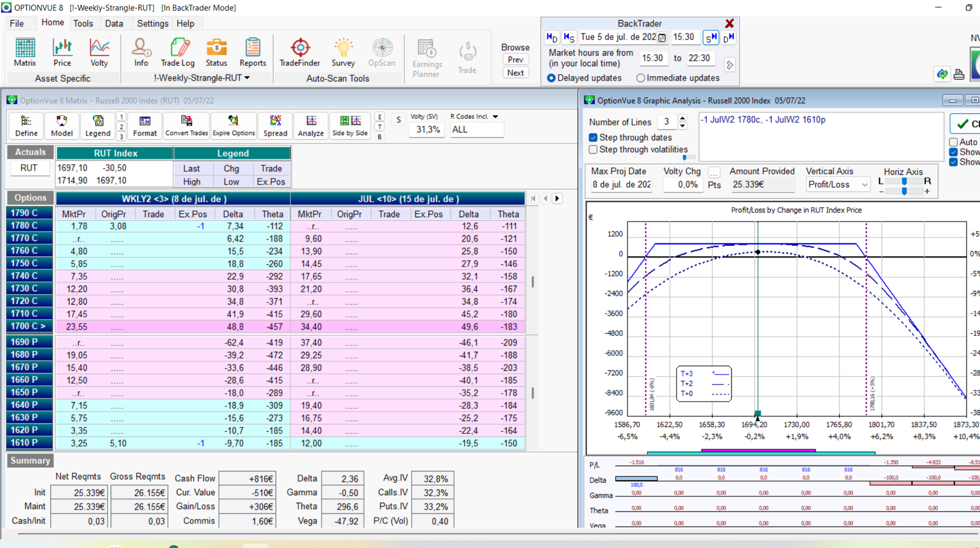Click the Analyze icon in Matrix toolbar
Screen dimensions: 980x548
311,125
